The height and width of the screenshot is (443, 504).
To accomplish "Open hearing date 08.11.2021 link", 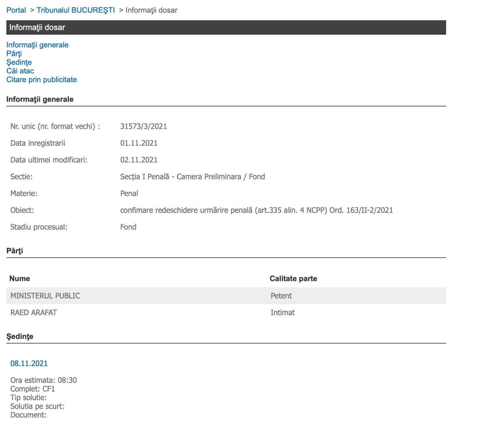I will point(29,363).
